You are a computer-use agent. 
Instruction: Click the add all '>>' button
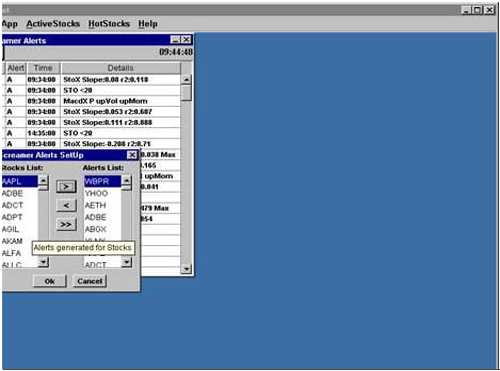66,224
